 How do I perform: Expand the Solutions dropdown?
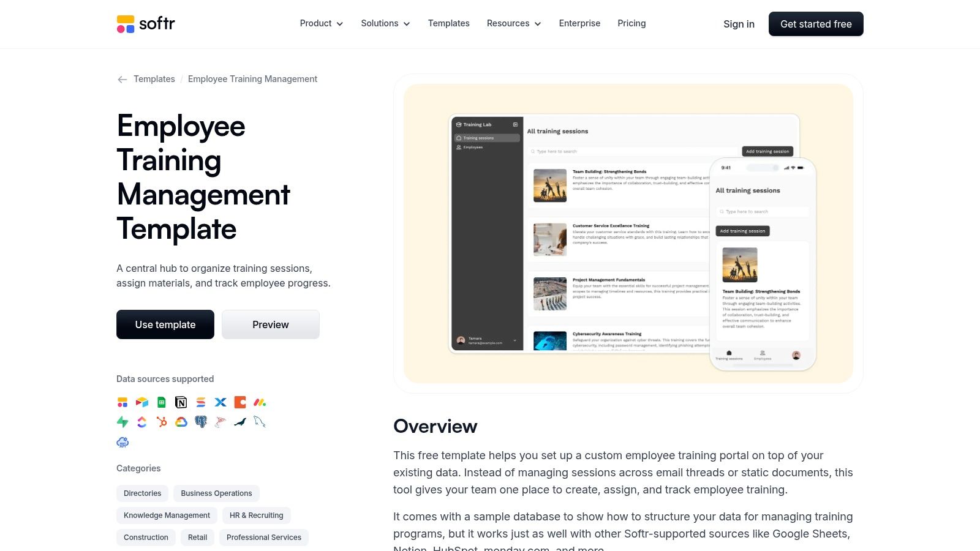[385, 23]
